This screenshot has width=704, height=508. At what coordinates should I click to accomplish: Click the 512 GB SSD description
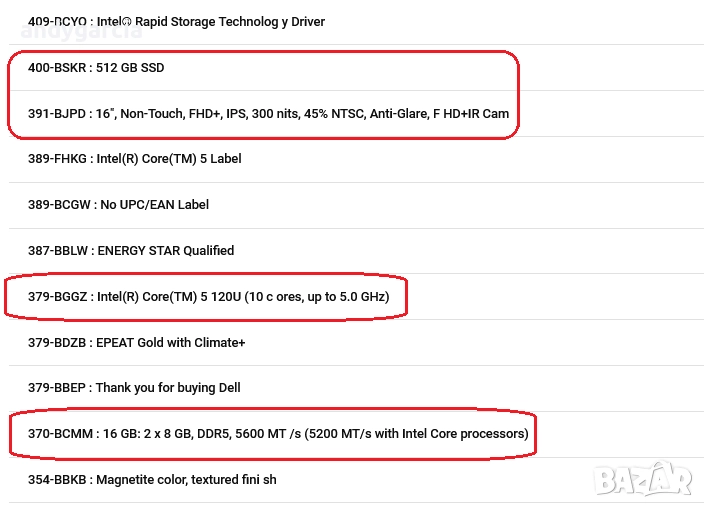coord(129,67)
